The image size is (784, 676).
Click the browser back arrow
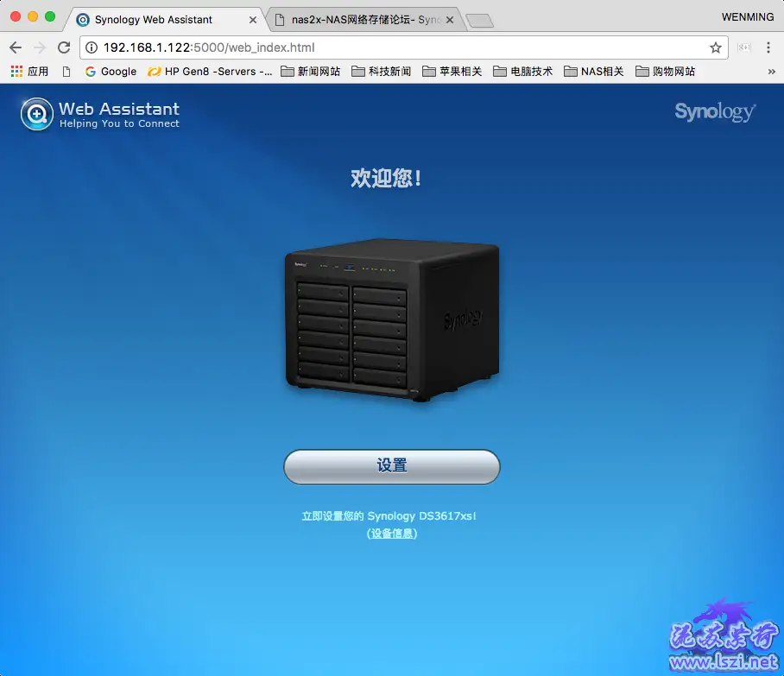(16, 47)
